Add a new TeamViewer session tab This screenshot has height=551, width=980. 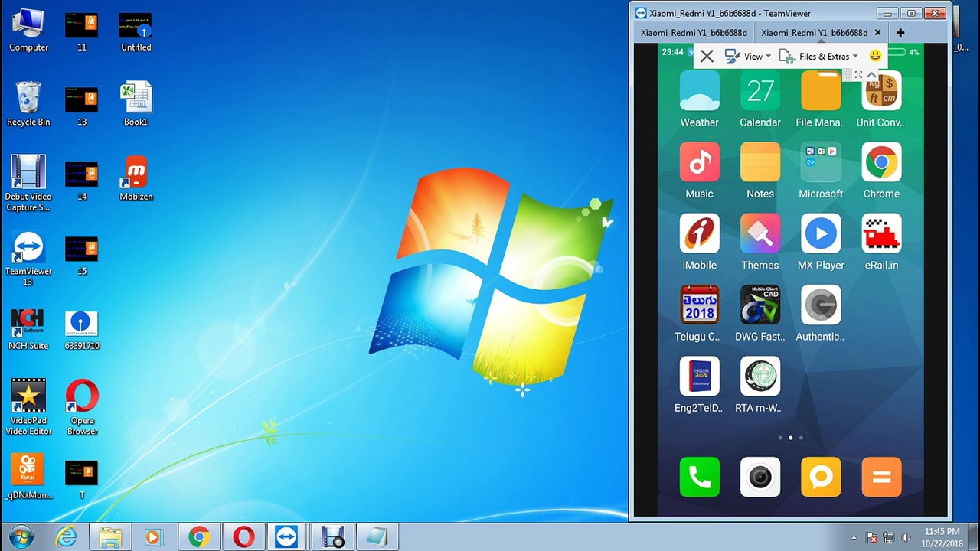tap(900, 33)
